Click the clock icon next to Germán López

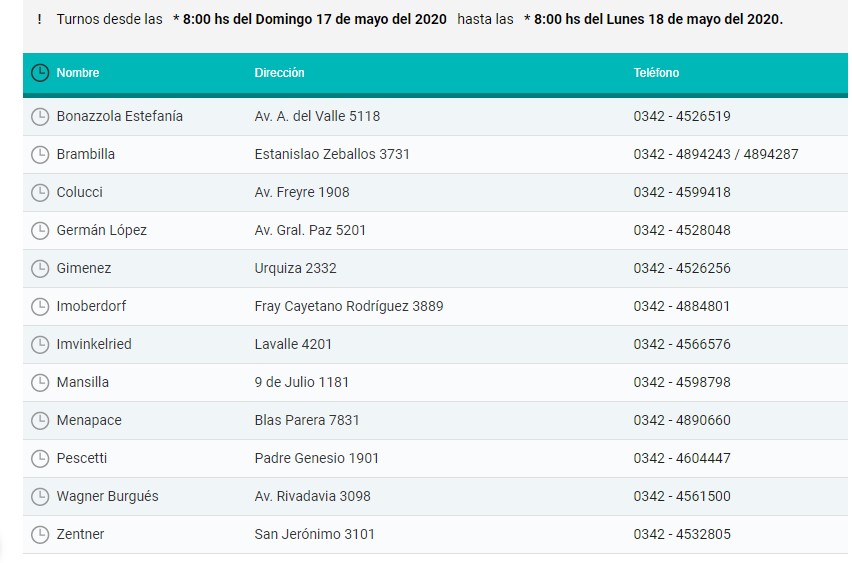click(40, 230)
